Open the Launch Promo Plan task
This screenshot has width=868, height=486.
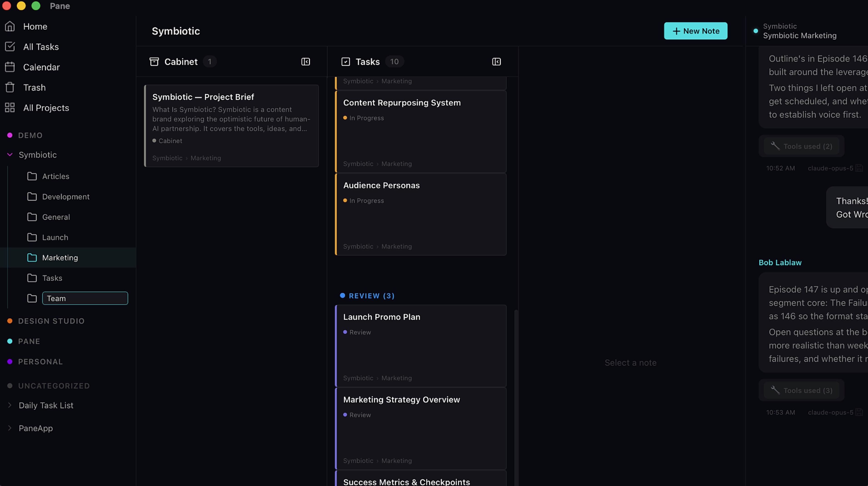click(x=421, y=346)
